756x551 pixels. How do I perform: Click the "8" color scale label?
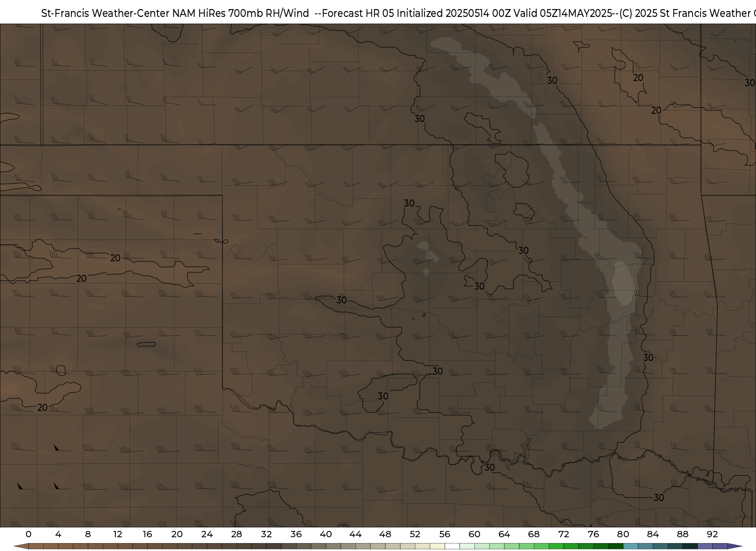(88, 534)
